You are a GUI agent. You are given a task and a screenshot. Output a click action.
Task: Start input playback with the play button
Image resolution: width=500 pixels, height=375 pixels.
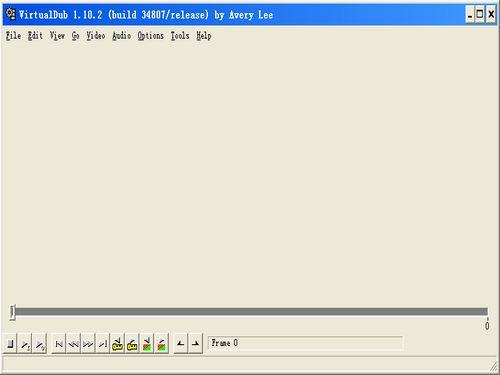25,343
